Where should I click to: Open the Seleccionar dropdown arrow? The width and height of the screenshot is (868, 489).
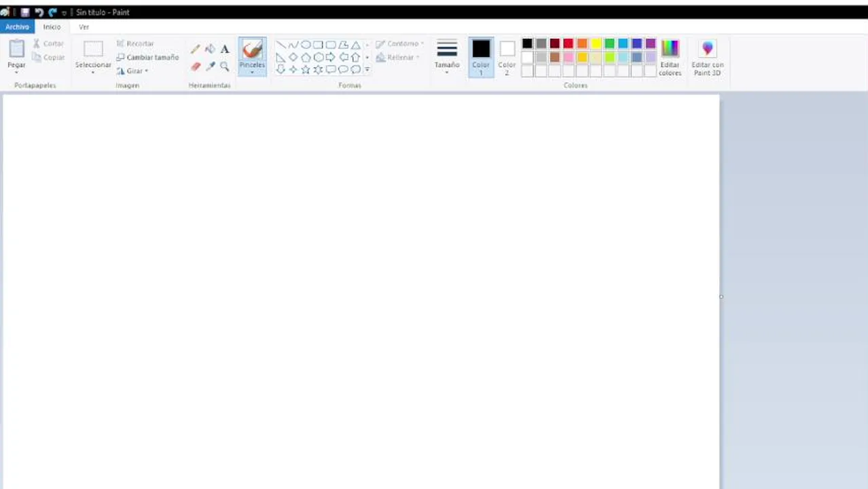(93, 72)
